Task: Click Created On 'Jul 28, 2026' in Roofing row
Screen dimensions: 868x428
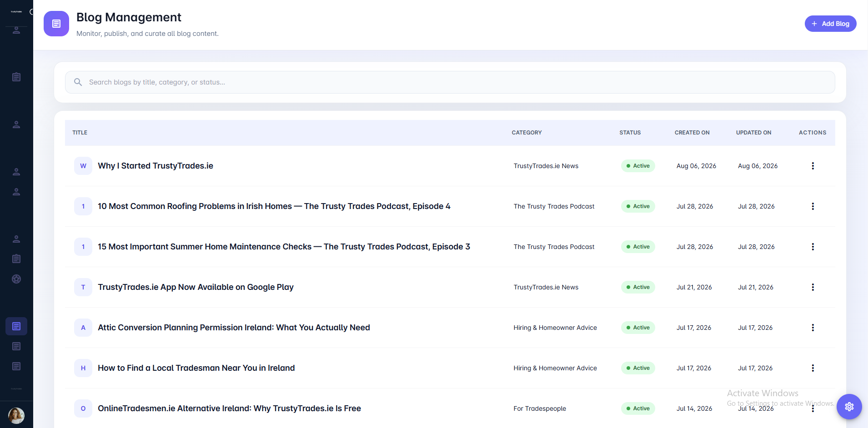Action: (x=695, y=206)
